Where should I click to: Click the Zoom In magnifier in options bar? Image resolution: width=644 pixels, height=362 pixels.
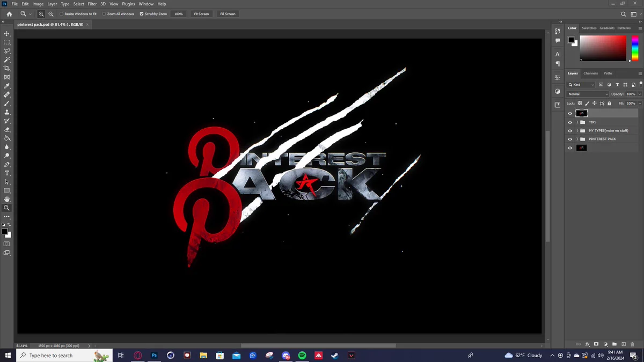click(41, 14)
